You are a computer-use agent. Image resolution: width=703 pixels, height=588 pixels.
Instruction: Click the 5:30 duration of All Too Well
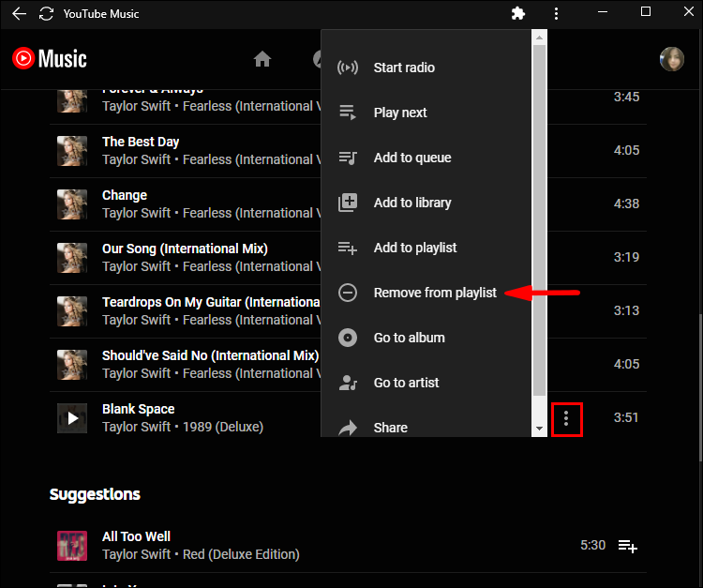click(592, 546)
